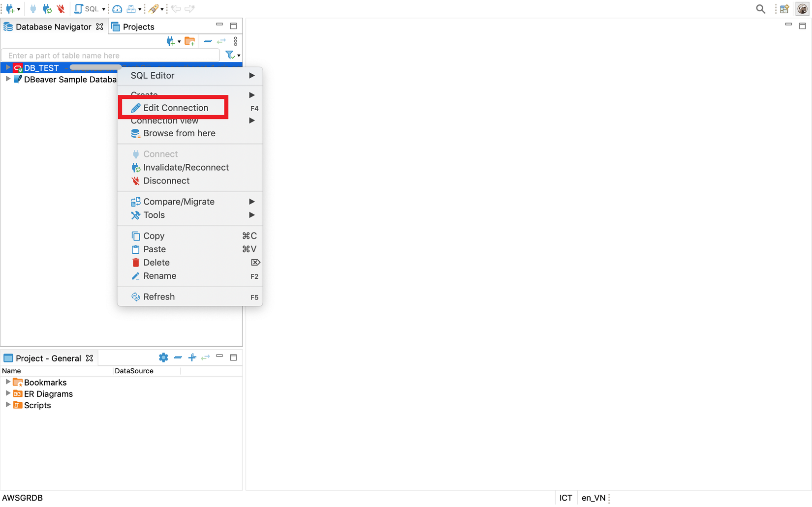Click the table name filter input field
Viewport: 812px width, 507px height.
(x=111, y=56)
